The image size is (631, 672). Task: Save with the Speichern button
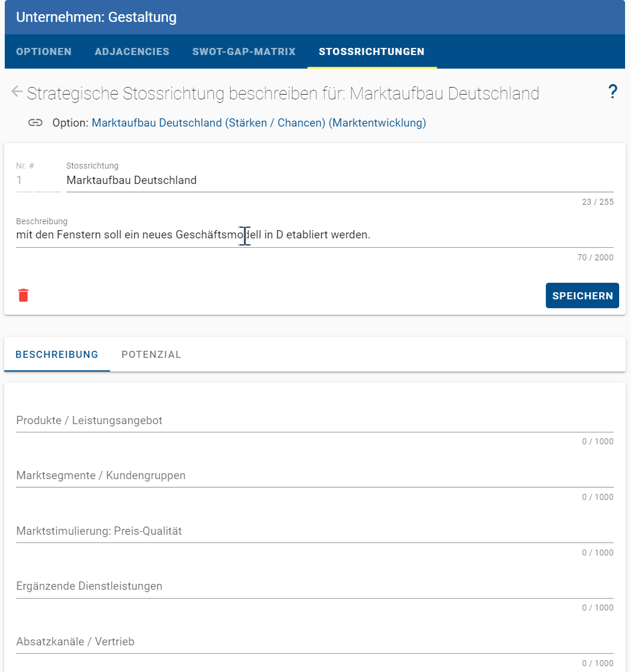coord(582,295)
